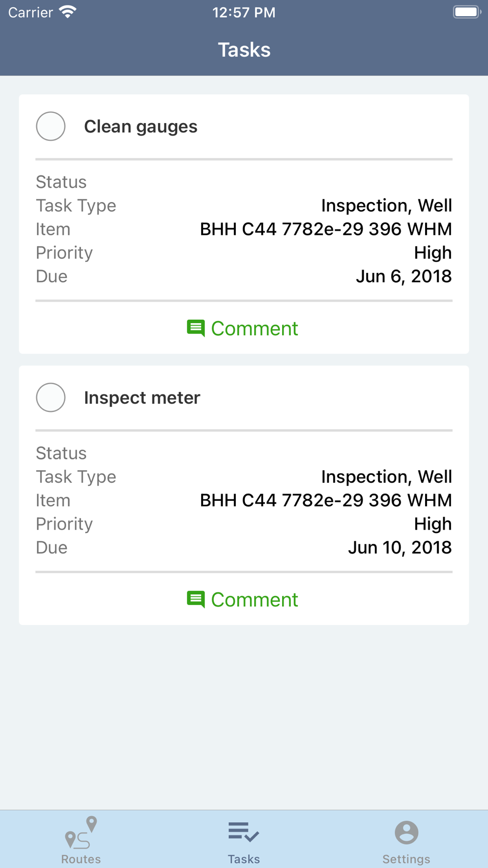Tap the Tasks checklist icon

(x=244, y=832)
